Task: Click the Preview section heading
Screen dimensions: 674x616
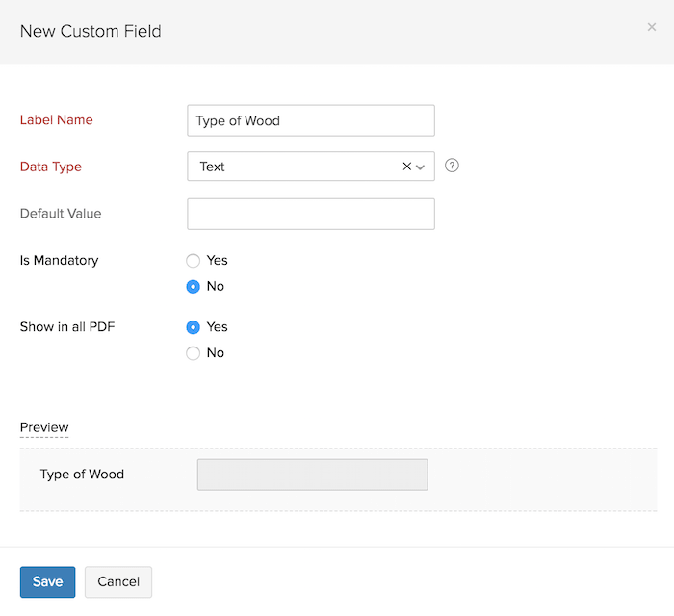Action: click(x=44, y=427)
